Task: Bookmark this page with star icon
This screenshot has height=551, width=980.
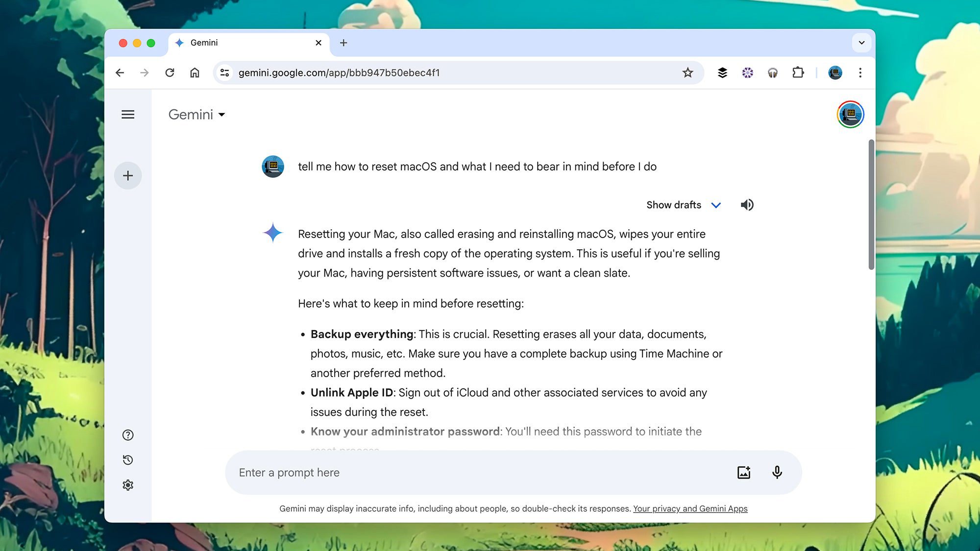Action: point(687,72)
